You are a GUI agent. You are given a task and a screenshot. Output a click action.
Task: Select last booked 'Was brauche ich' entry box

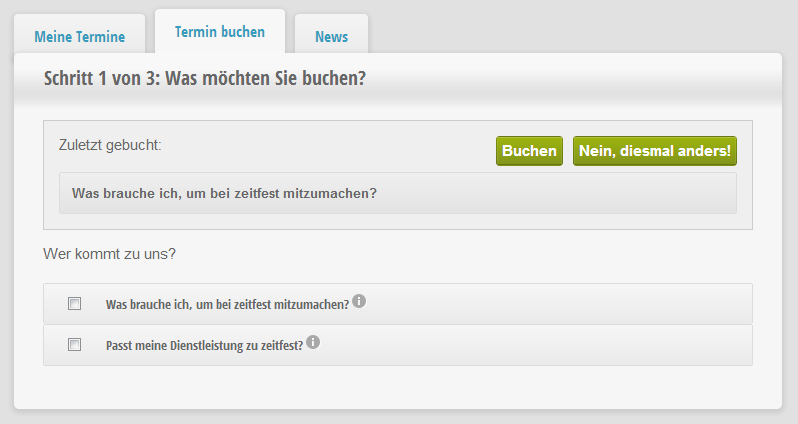[x=397, y=193]
